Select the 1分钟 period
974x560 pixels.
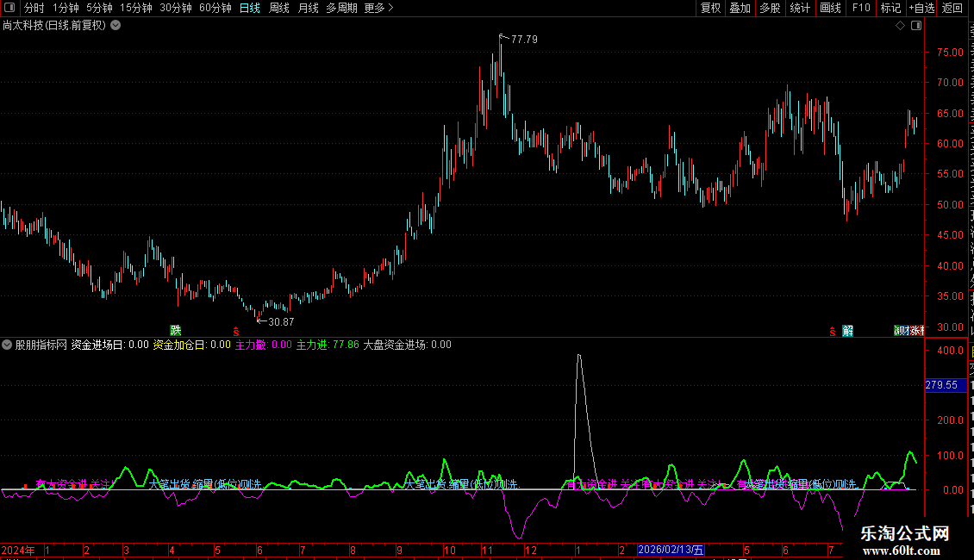coord(66,8)
